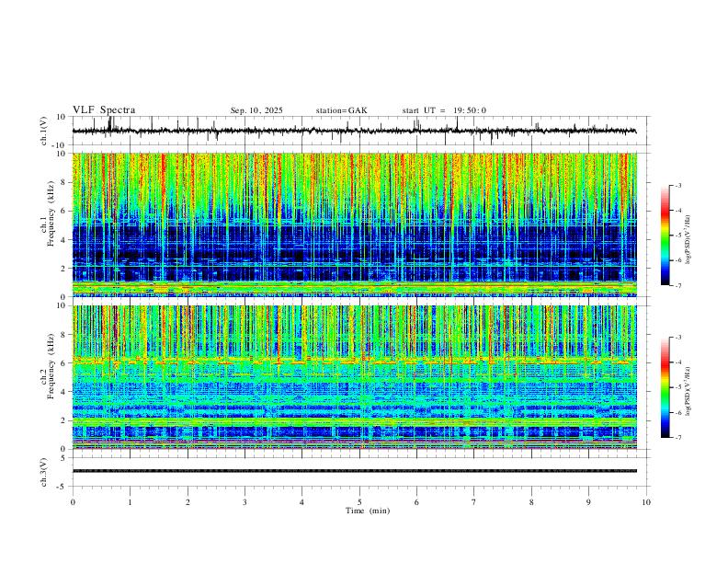Click the ch.1 spectrogram color scale bar

(x=665, y=236)
